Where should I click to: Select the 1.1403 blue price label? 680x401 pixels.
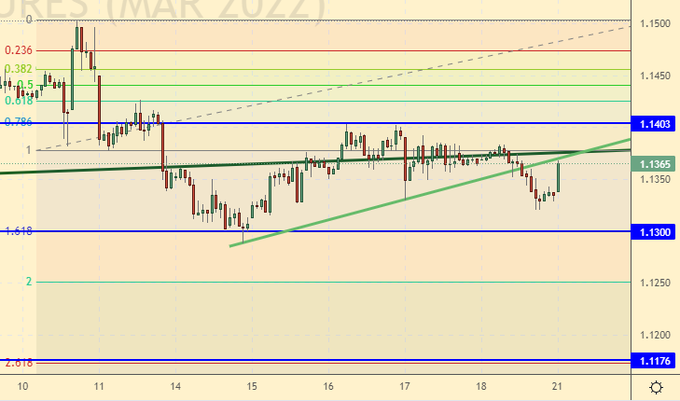point(655,123)
